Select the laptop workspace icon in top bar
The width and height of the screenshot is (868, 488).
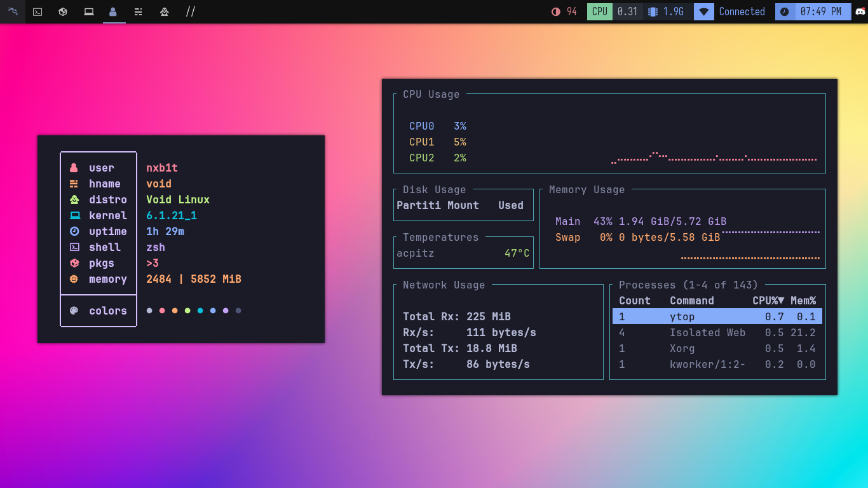coord(88,11)
